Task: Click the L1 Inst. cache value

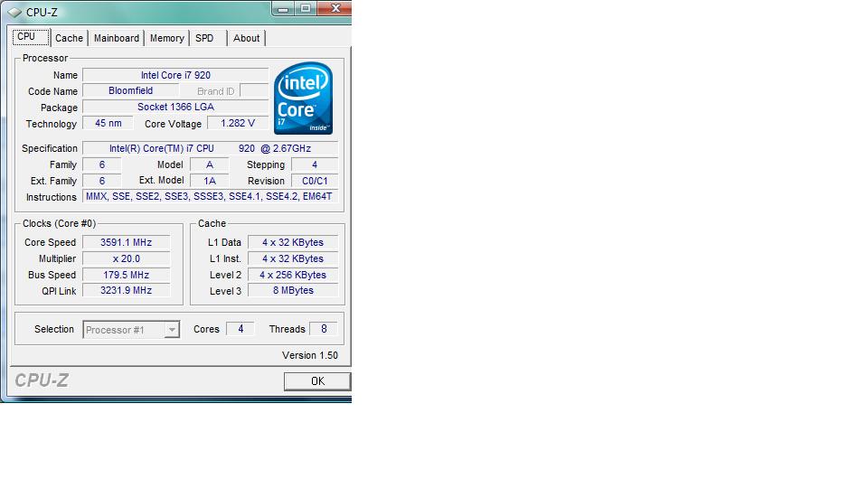Action: tap(293, 258)
